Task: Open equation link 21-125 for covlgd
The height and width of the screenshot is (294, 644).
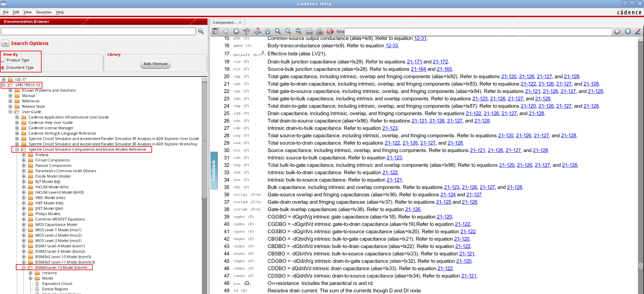Action: click(x=444, y=202)
